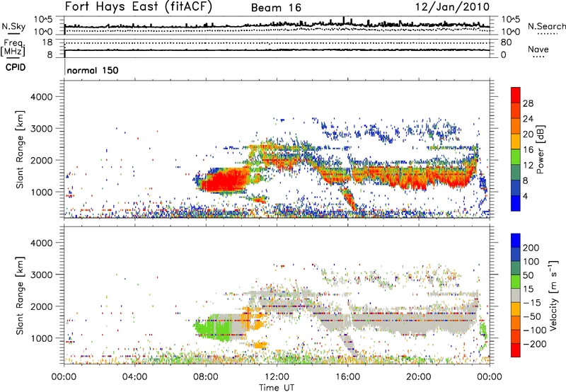Click the "4" label on the power colorbar
Viewport: 566px width, 392px height.
coord(525,196)
